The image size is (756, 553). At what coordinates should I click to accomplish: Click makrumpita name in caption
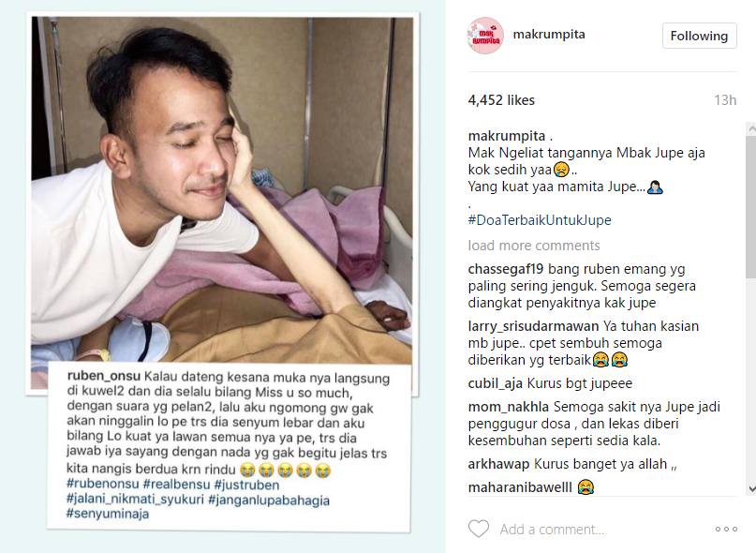(506, 136)
